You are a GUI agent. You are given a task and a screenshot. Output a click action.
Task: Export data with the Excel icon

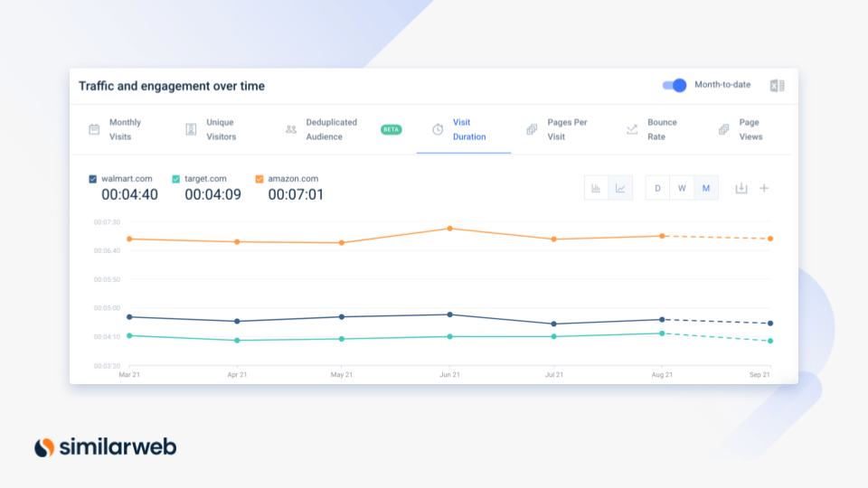point(777,86)
